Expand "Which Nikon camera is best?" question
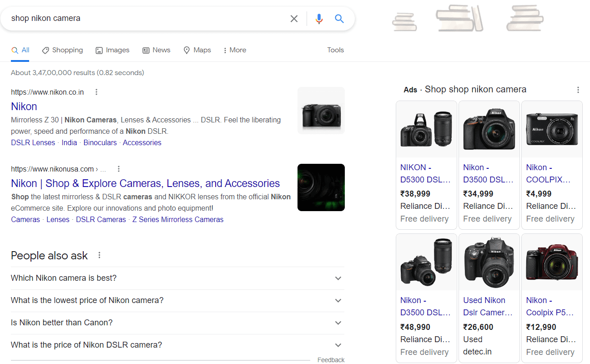590x364 pixels. tap(338, 278)
